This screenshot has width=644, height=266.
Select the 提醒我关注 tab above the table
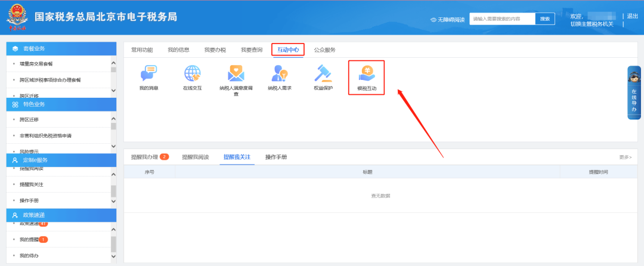pyautogui.click(x=237, y=157)
